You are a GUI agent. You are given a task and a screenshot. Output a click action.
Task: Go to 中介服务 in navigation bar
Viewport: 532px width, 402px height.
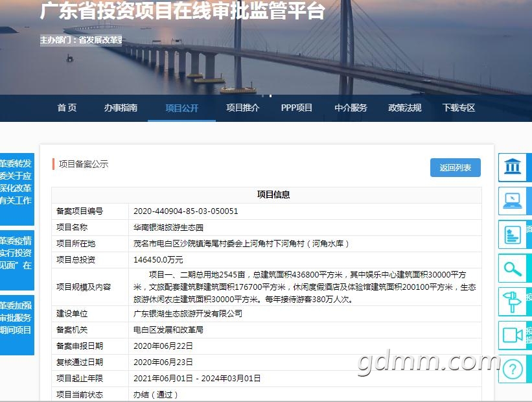tap(351, 108)
